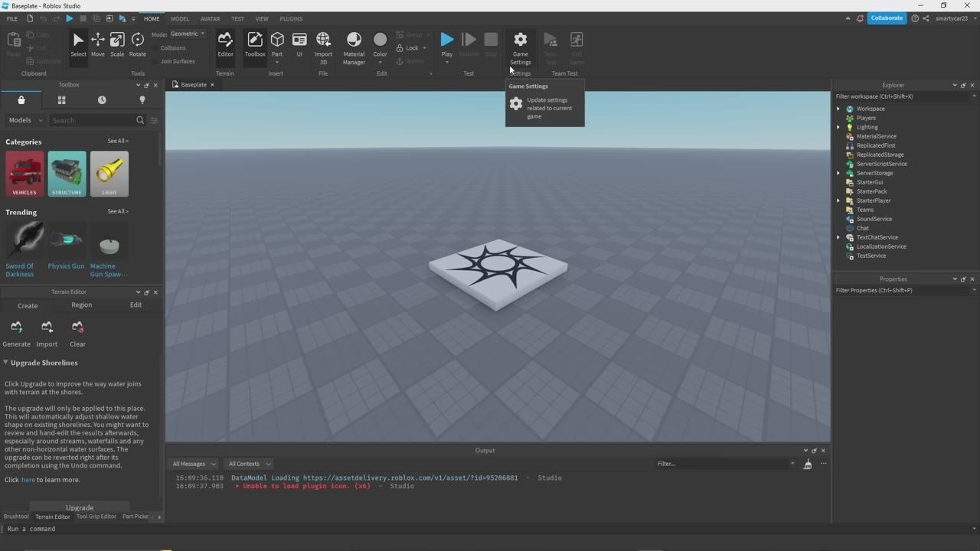980x551 pixels.
Task: Clear the Output window
Action: pos(807,464)
